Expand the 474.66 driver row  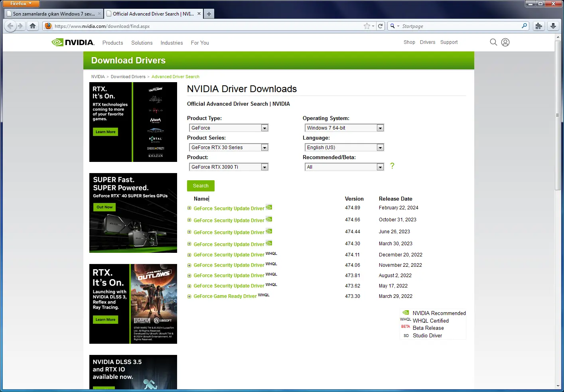[189, 220]
